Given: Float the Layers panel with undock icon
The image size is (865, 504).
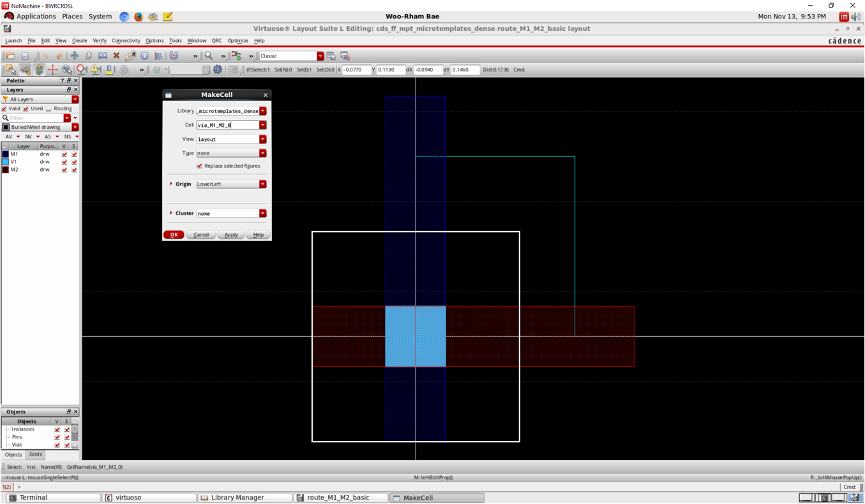Looking at the screenshot, I should pyautogui.click(x=69, y=90).
